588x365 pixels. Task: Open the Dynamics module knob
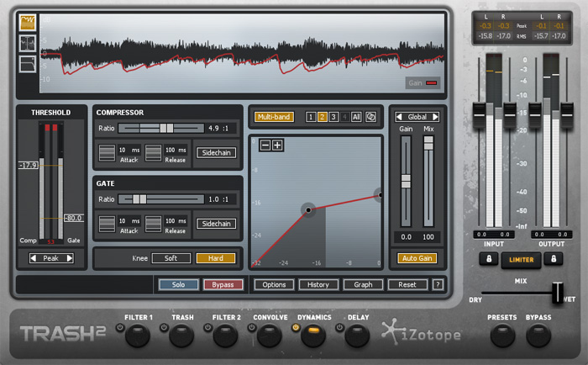(x=313, y=336)
